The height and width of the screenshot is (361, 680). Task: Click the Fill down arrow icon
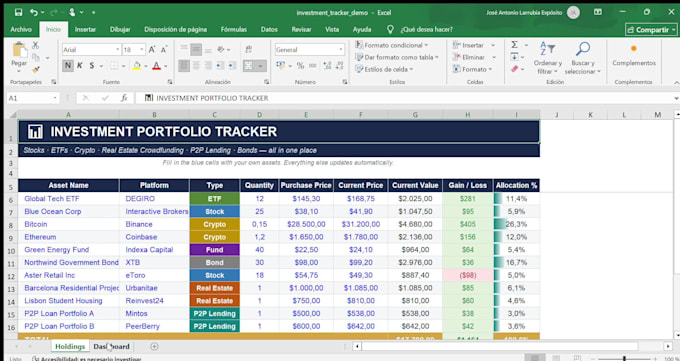coord(514,57)
